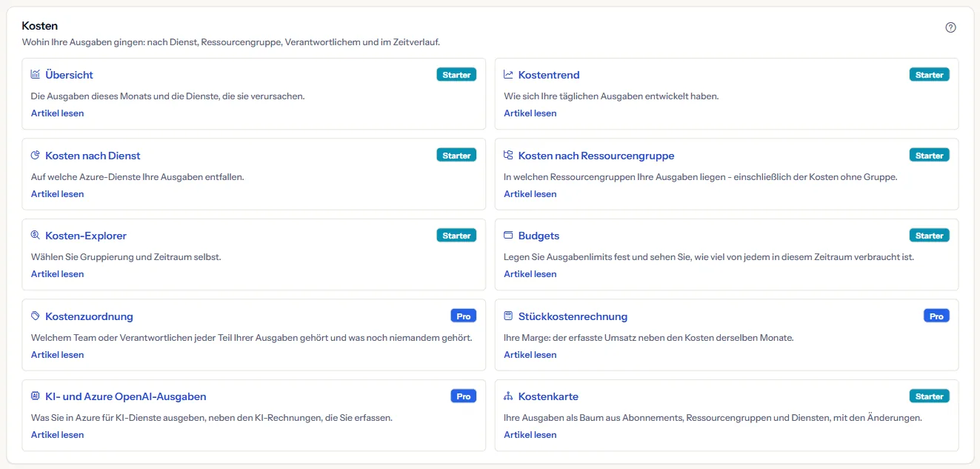Click Starter badge on Kosten nach Dienst

[x=456, y=156]
